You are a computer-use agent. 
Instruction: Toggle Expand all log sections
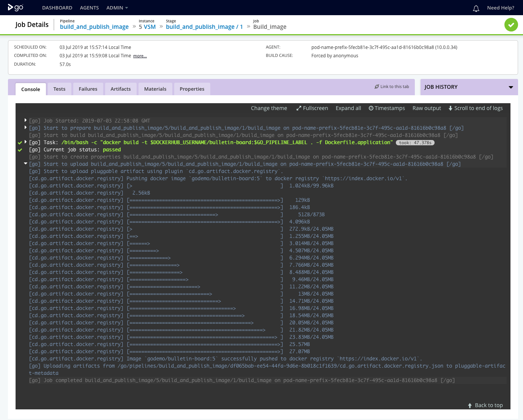[348, 108]
